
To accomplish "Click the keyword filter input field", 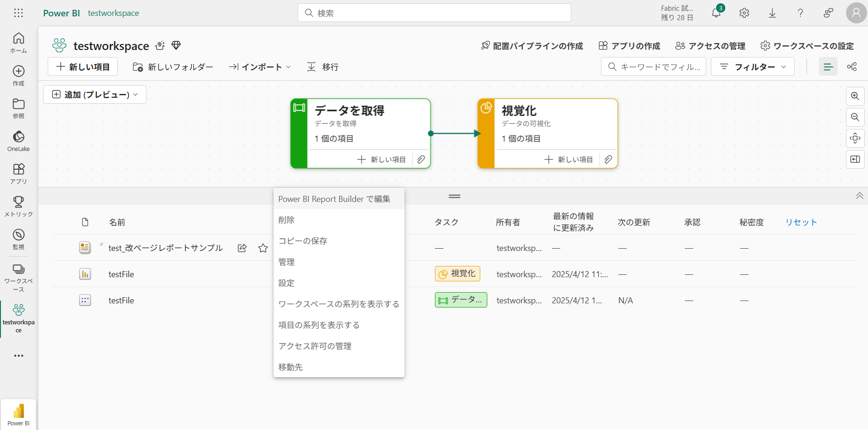I will point(653,67).
